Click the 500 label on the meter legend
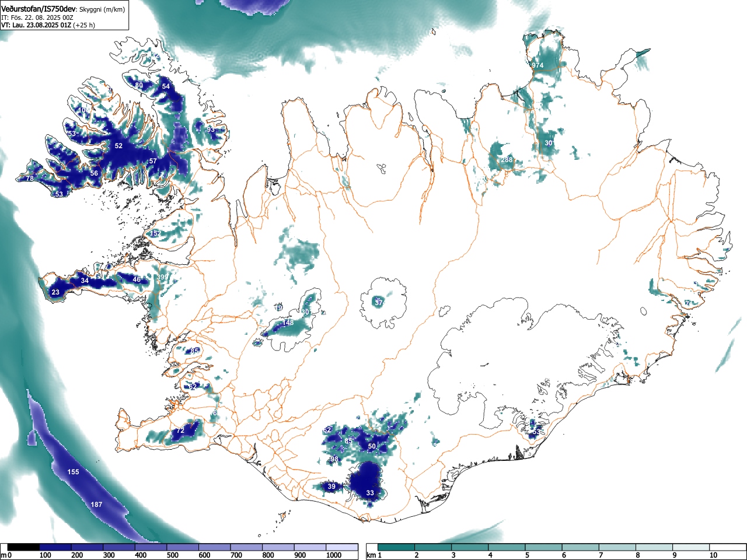 coord(172,555)
